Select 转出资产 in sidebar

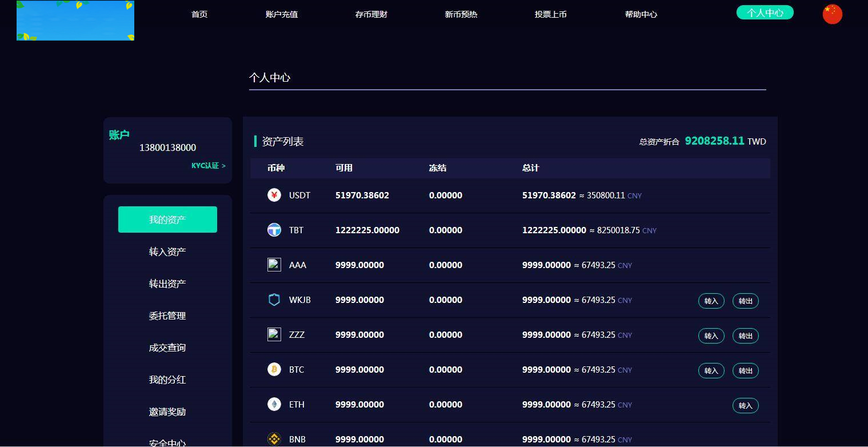coord(167,284)
